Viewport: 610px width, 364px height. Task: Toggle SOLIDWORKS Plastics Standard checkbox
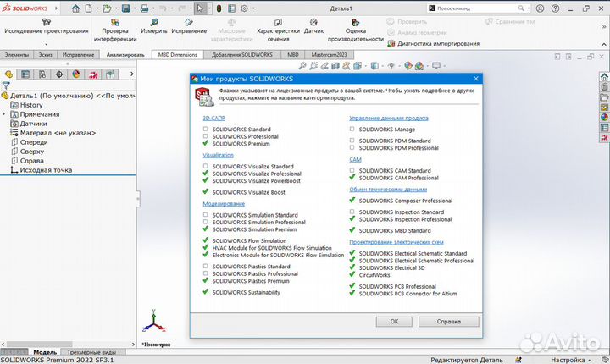tap(205, 266)
